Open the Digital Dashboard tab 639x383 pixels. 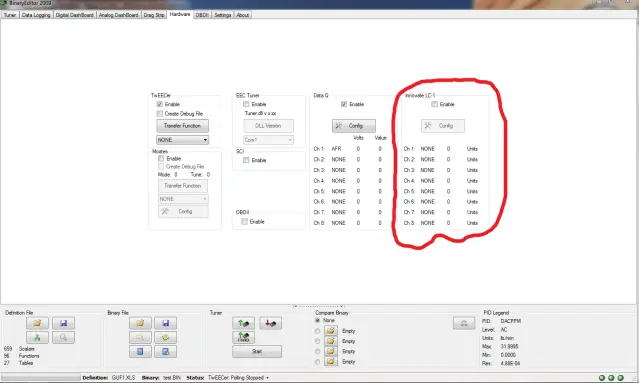75,15
